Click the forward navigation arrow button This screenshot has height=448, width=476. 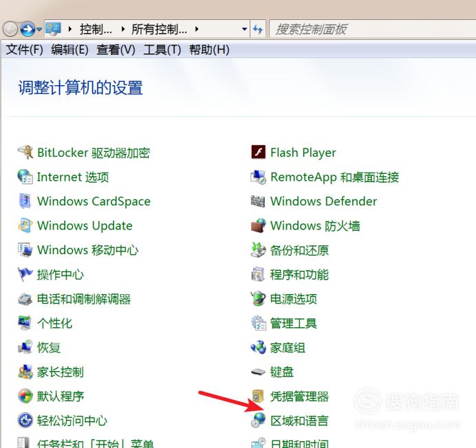pos(28,29)
